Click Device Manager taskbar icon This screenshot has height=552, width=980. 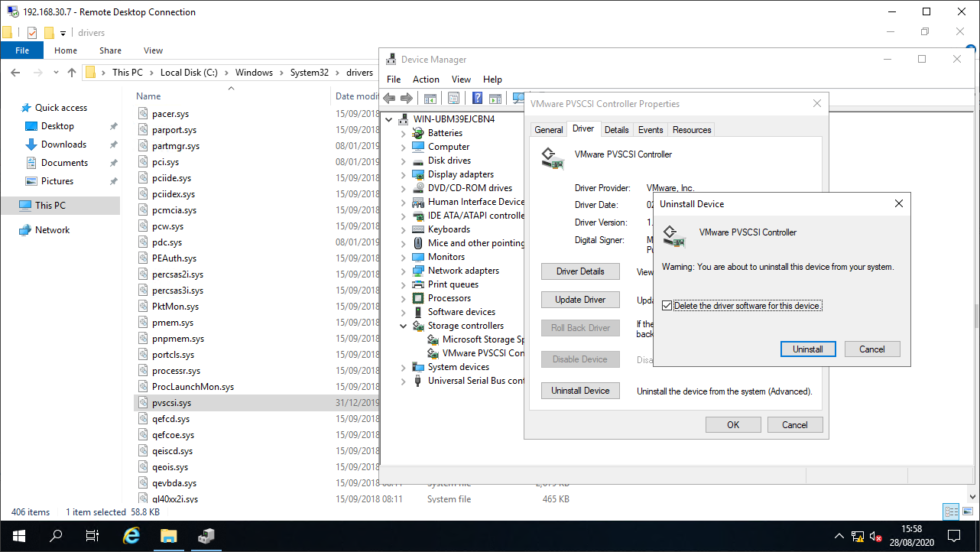tap(206, 536)
